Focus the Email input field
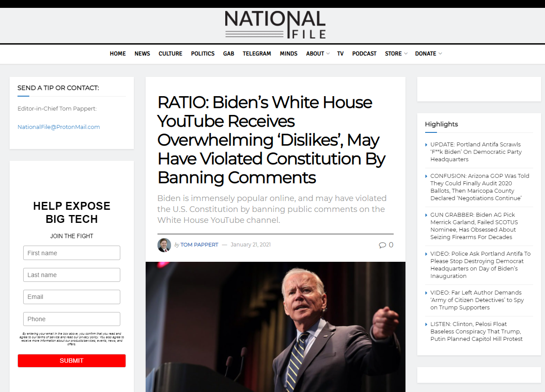Screen dimensions: 545x392 [x=72, y=297]
